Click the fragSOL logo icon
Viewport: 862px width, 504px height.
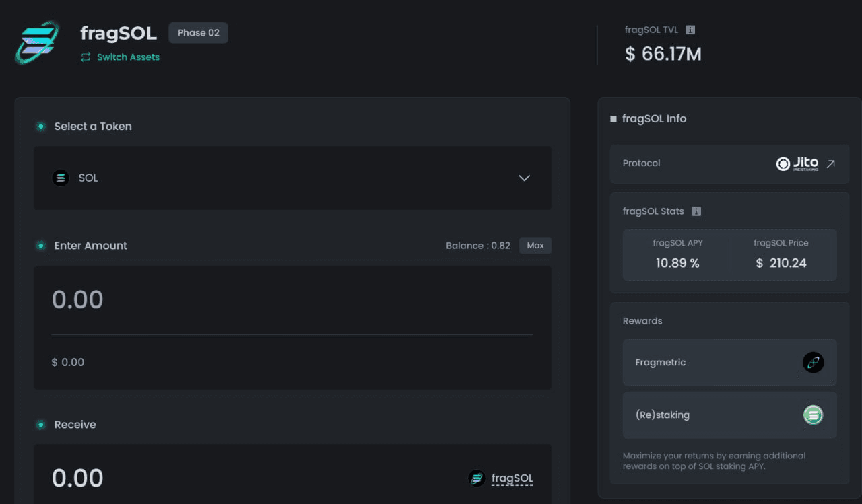(x=37, y=42)
